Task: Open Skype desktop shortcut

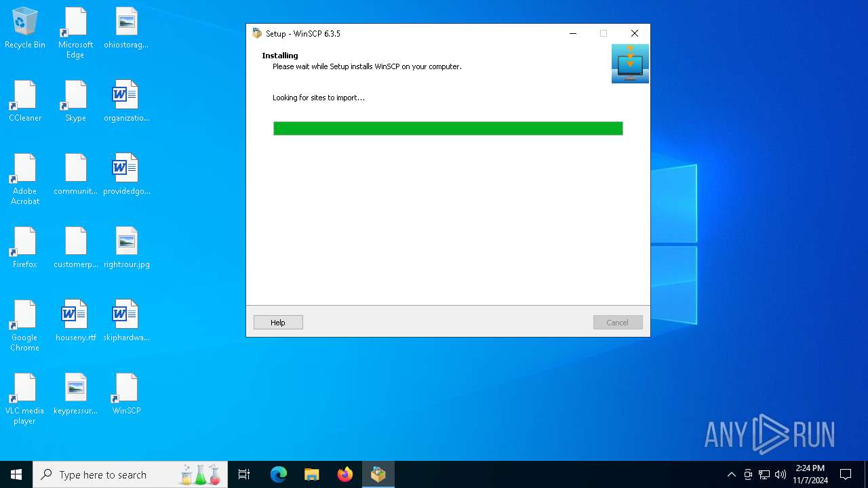Action: coord(75,102)
